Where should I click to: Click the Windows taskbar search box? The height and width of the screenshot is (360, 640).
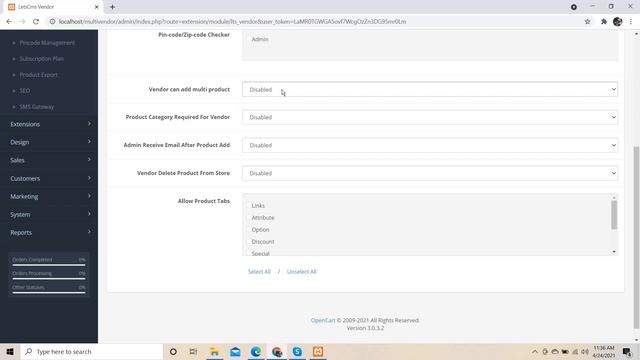pyautogui.click(x=91, y=351)
